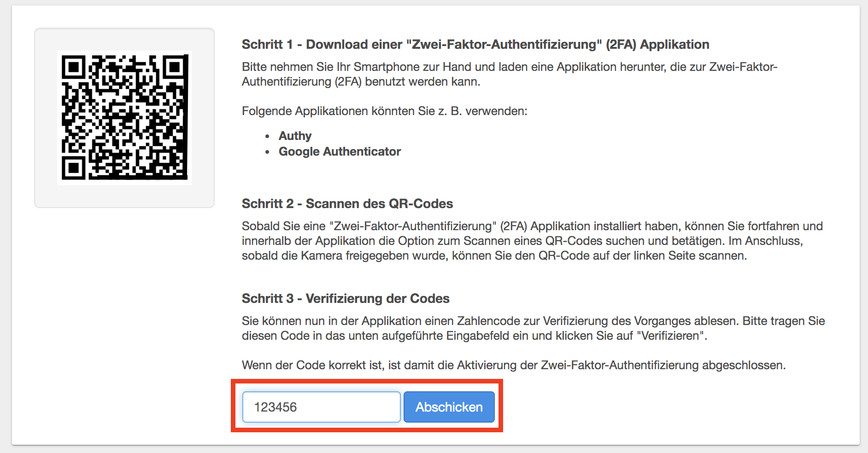
Task: Click the Abschicken button
Action: tap(449, 407)
